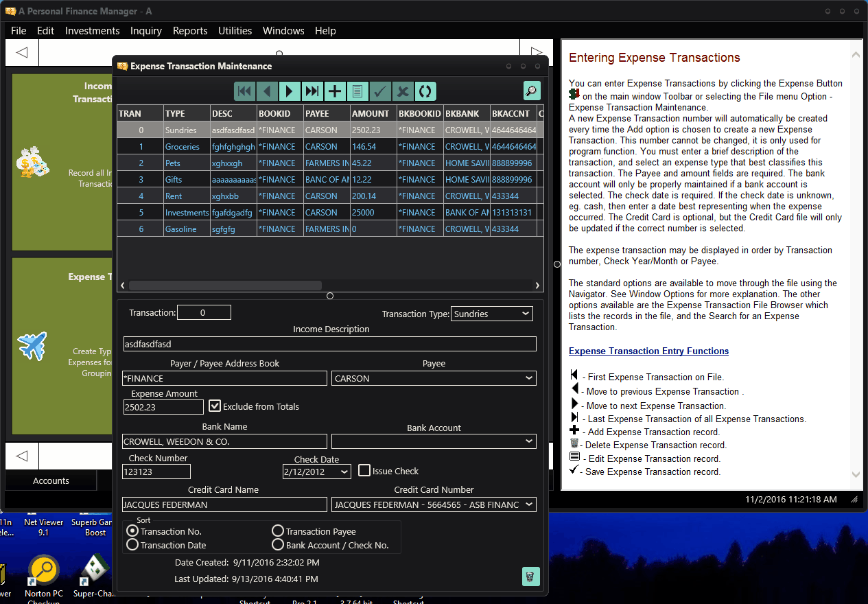Follow the Expense Transaction Entry Functions link

(648, 351)
